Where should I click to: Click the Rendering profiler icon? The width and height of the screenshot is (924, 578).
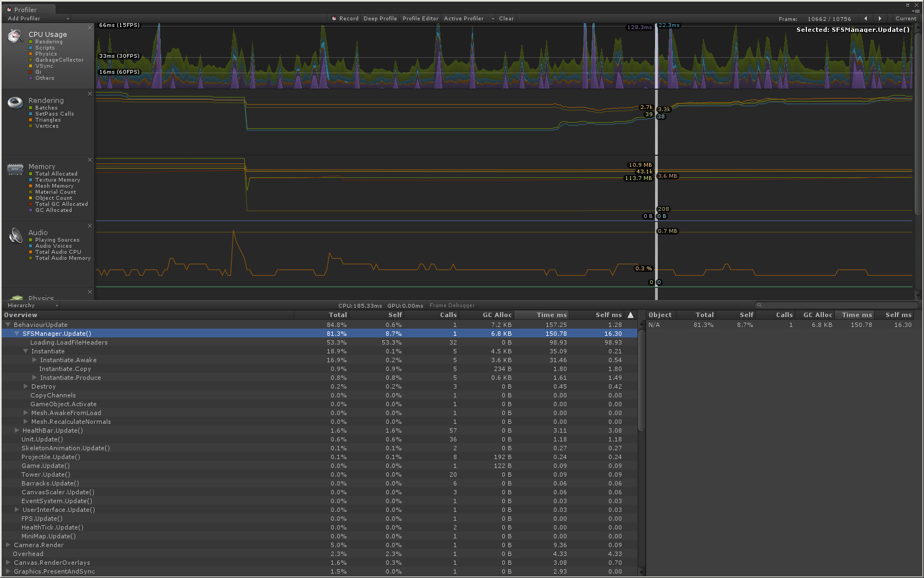(x=15, y=102)
